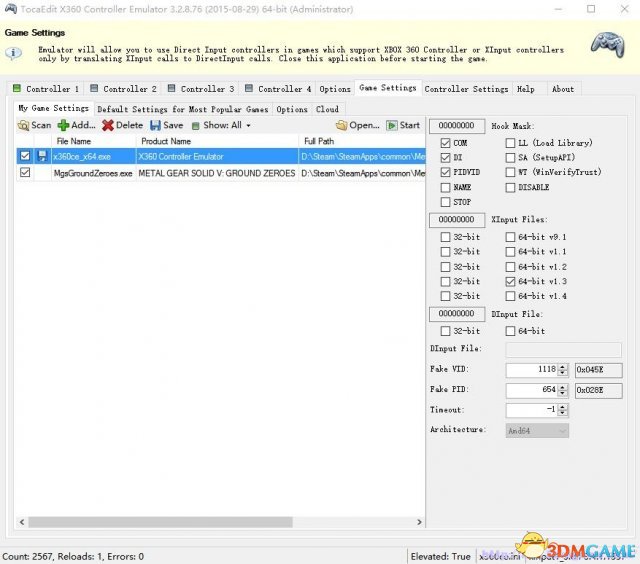Click the floppy icon in x360ce_x64.exe row
The image size is (640, 564).
(42, 156)
